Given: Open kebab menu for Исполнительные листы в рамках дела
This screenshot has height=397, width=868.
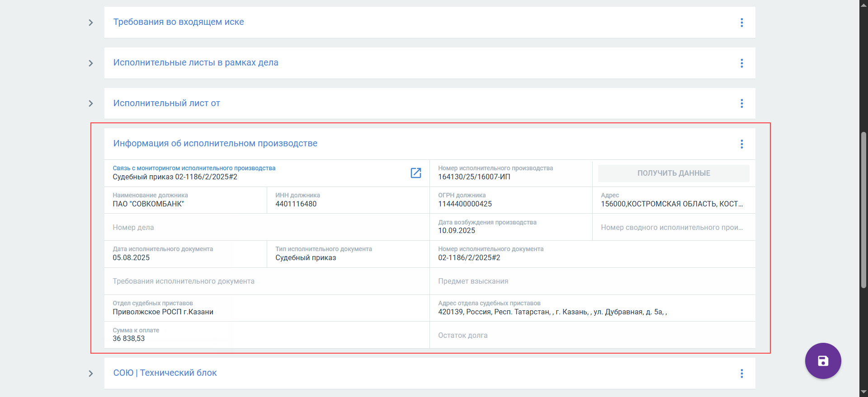Looking at the screenshot, I should 741,63.
